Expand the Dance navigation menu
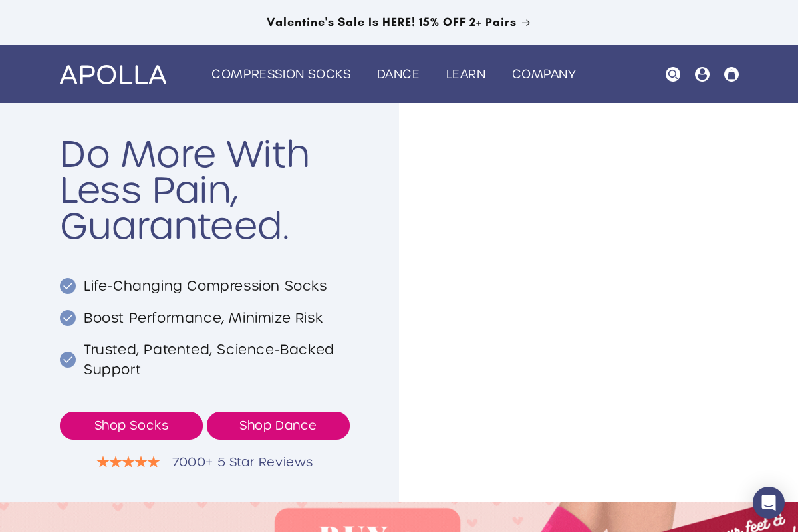798x532 pixels. (398, 74)
